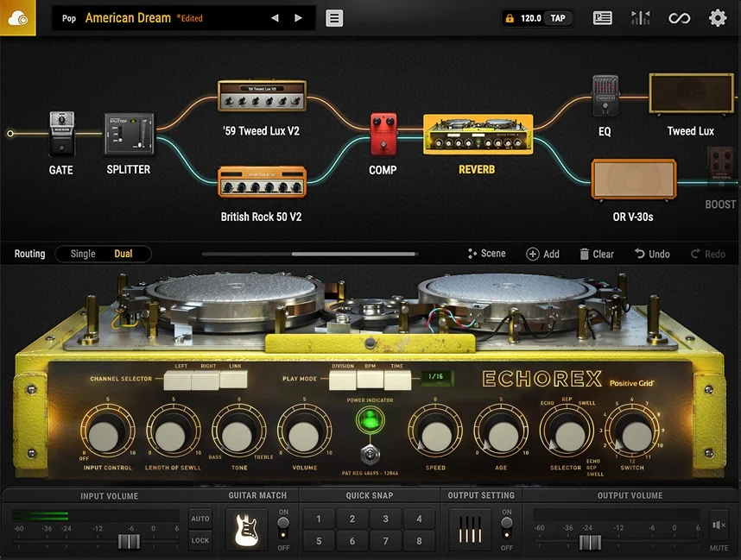Viewport: 741px width, 560px height.
Task: Toggle LEFT channel selector switch
Action: pos(178,381)
